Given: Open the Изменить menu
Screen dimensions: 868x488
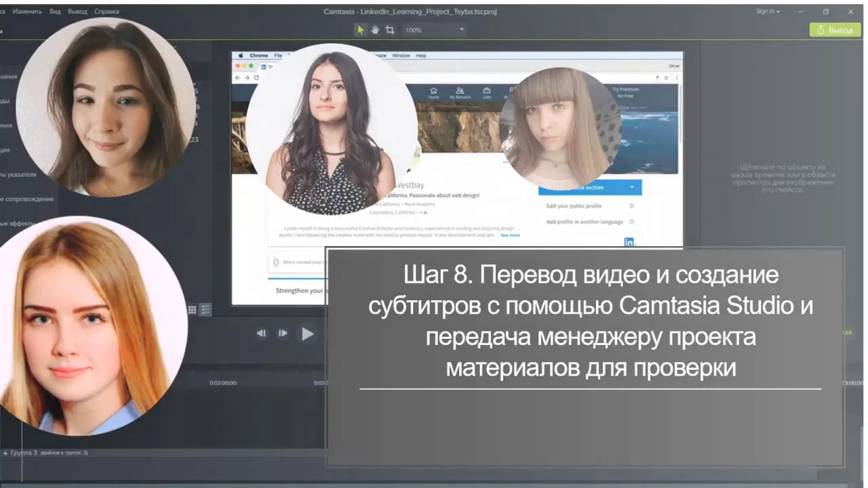Looking at the screenshot, I should click(27, 12).
